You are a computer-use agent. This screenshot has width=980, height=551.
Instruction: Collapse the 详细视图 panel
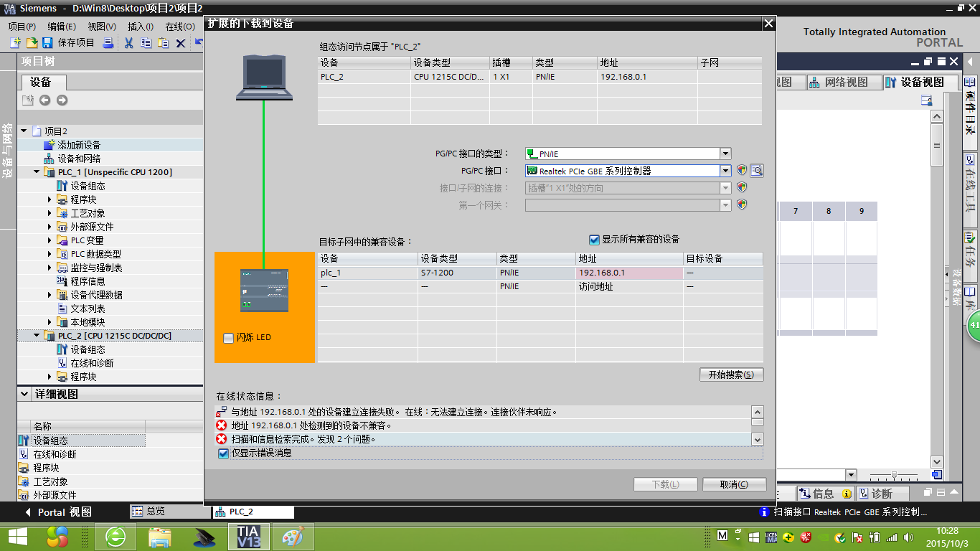click(x=26, y=395)
